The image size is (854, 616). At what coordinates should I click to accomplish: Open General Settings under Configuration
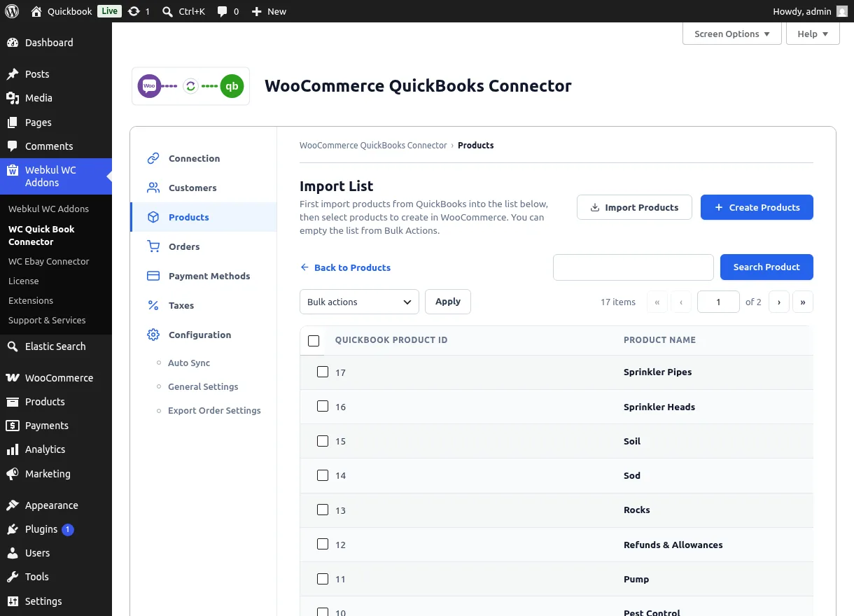[x=203, y=386]
